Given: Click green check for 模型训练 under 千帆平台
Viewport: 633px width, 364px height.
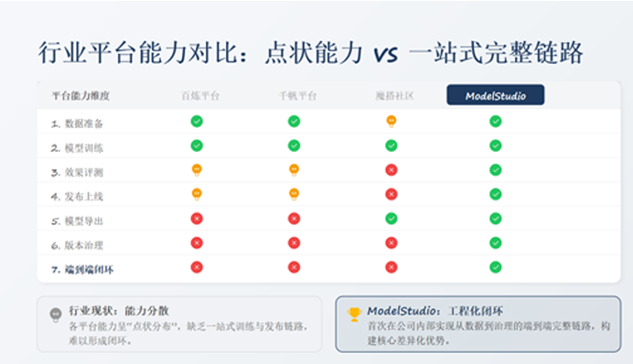Looking at the screenshot, I should pos(294,145).
